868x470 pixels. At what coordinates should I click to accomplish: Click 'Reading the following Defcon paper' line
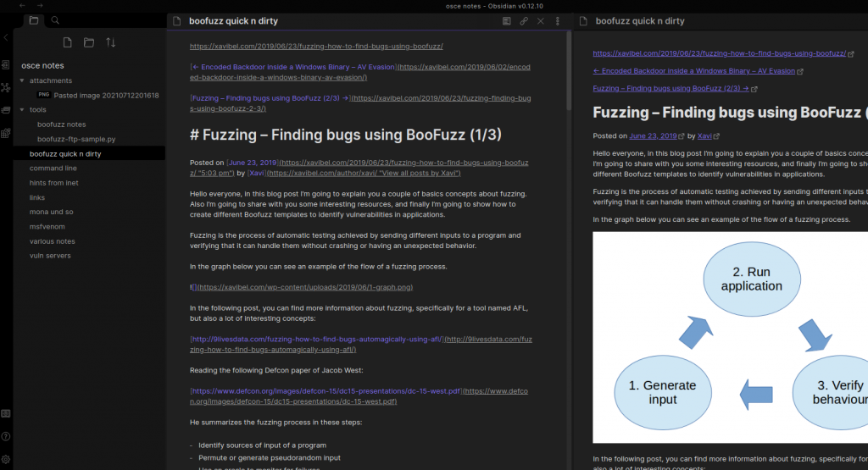coord(276,370)
